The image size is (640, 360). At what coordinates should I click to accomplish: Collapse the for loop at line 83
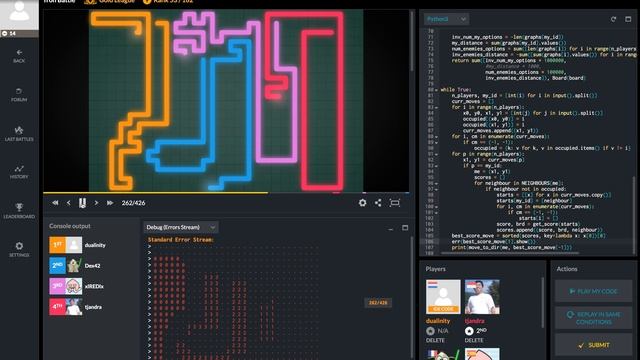click(436, 107)
